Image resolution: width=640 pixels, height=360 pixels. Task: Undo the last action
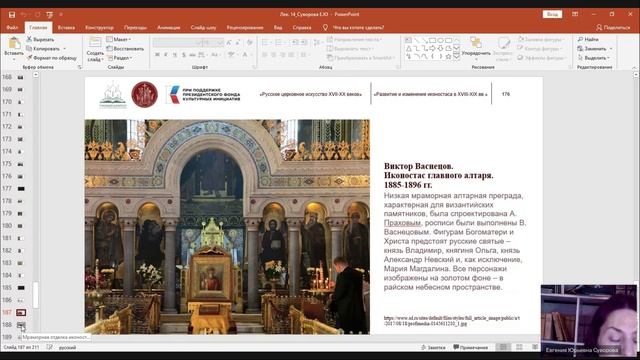click(24, 14)
